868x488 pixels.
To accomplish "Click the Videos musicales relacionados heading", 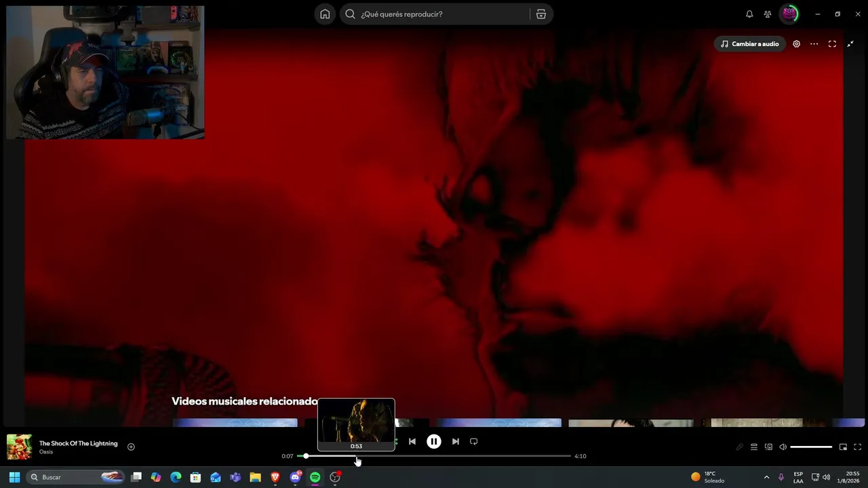I will [245, 401].
